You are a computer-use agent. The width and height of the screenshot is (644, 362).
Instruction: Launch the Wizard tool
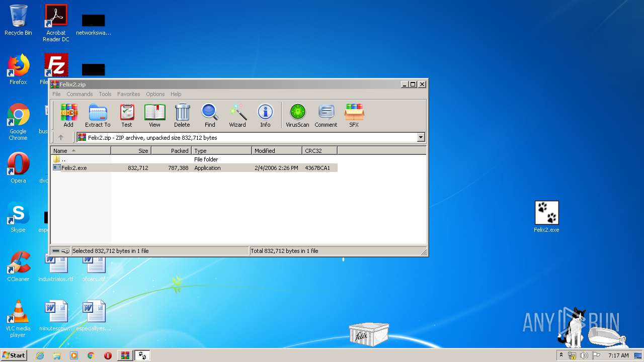click(237, 116)
